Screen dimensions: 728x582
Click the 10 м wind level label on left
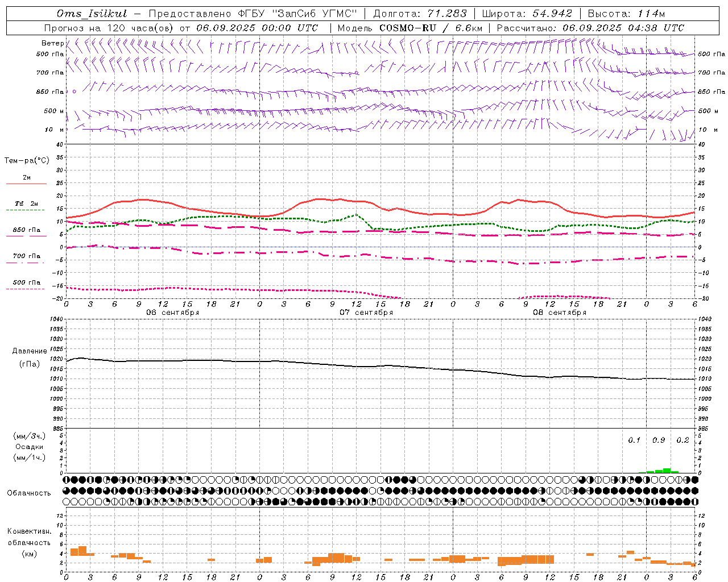click(55, 130)
